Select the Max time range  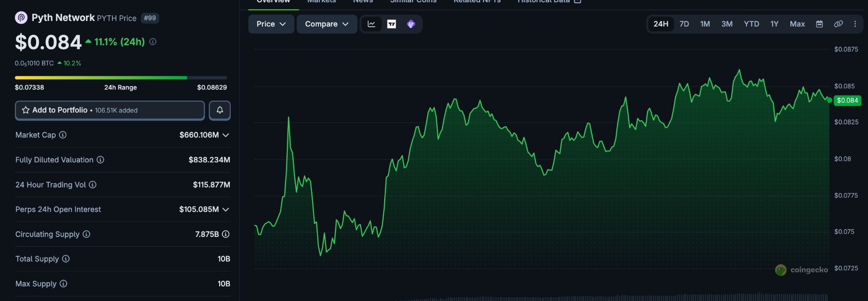[797, 24]
